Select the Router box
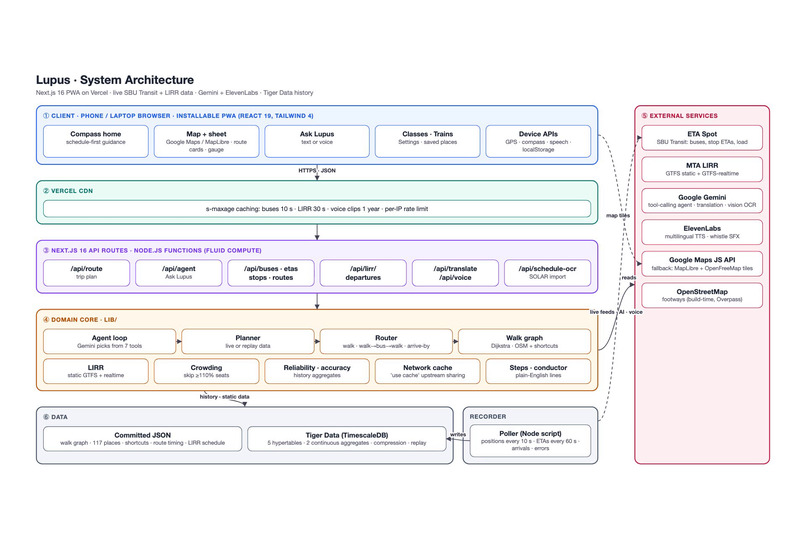The image size is (806, 537). pos(386,341)
